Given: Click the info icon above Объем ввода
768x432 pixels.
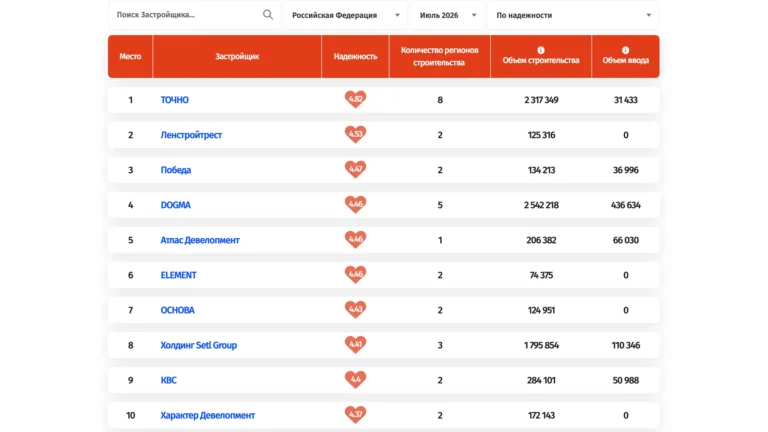Looking at the screenshot, I should 625,50.
